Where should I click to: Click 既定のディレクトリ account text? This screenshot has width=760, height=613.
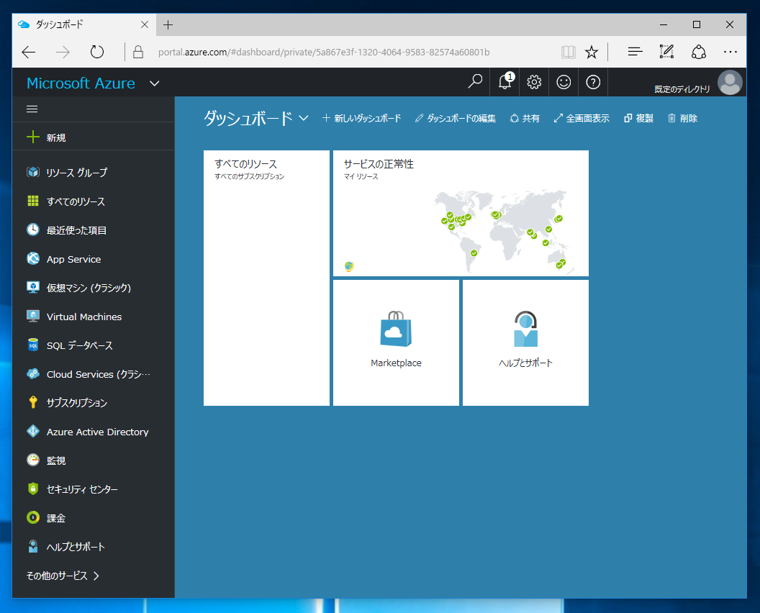(x=682, y=89)
